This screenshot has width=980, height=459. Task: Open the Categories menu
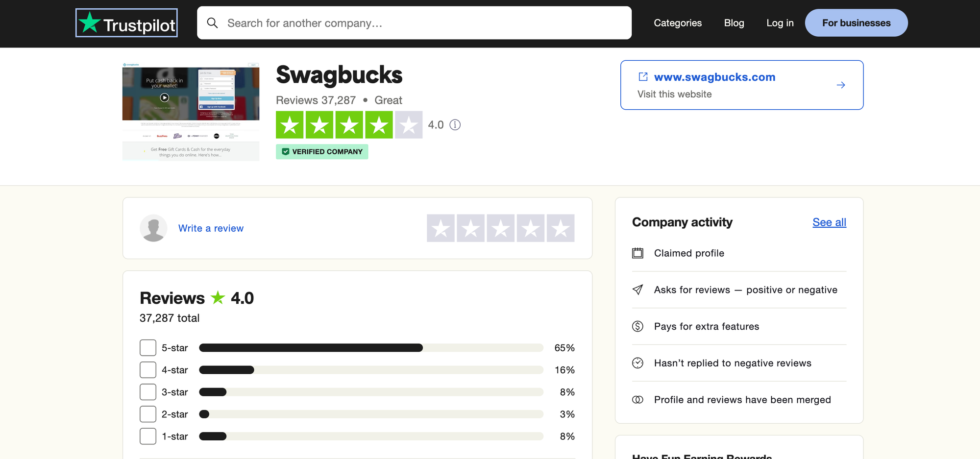pos(678,23)
